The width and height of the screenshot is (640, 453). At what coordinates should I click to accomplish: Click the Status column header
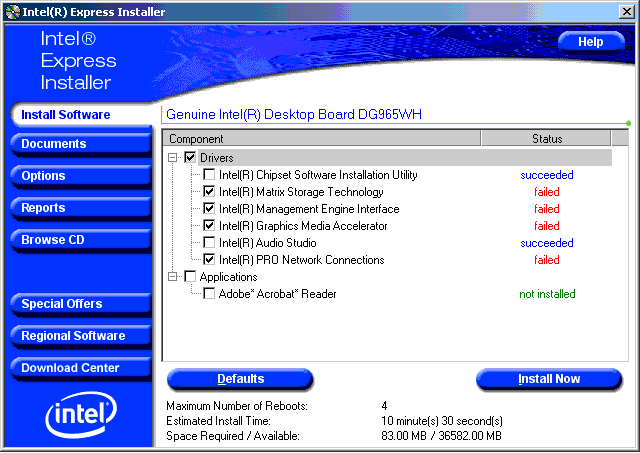point(547,139)
